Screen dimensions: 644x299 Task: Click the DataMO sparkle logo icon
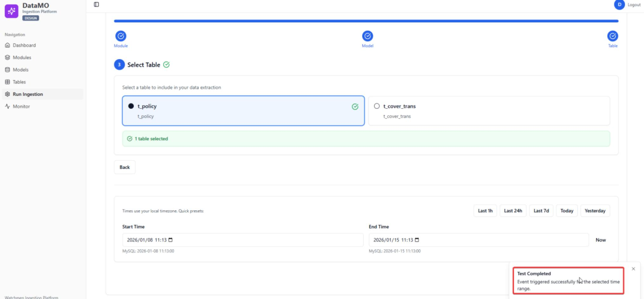pyautogui.click(x=11, y=11)
